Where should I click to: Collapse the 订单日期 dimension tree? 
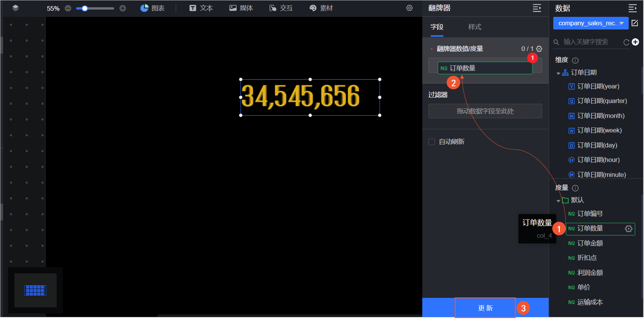558,73
